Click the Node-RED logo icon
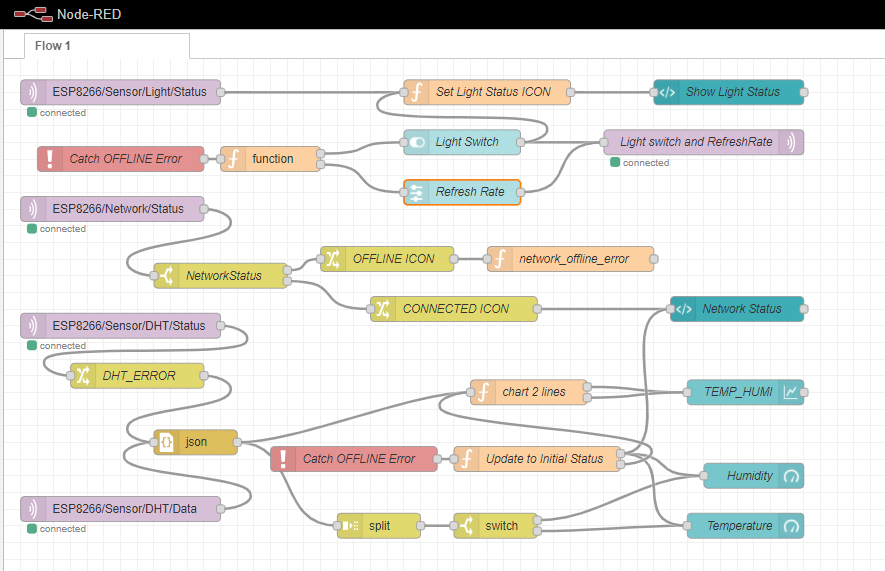Viewport: 885px width, 571px height. click(33, 14)
